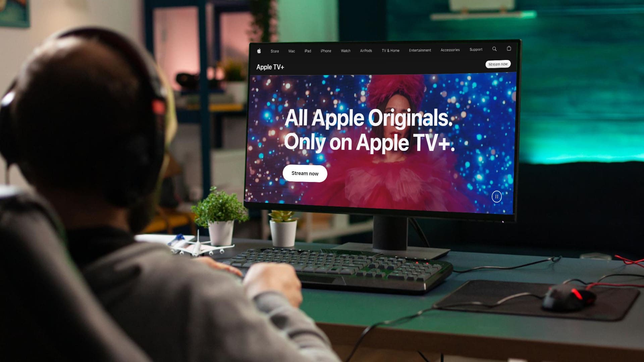Click the Shopping bag icon
644x362 pixels.
coord(508,48)
